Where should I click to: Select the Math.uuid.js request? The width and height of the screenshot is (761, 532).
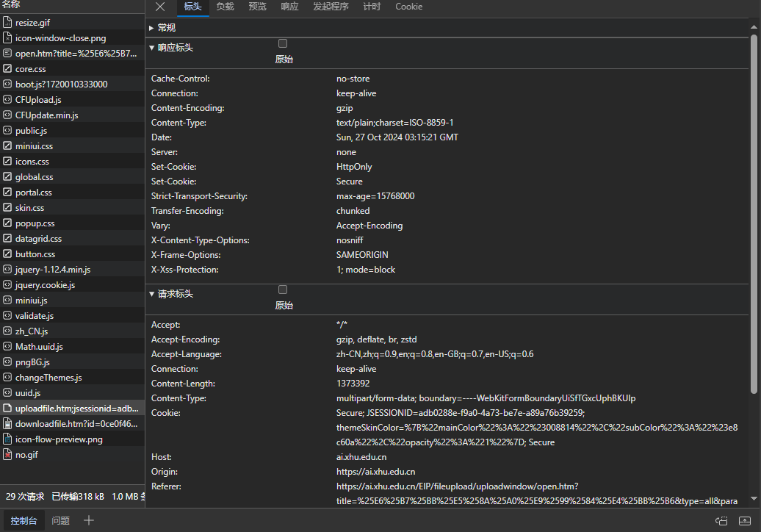73,347
